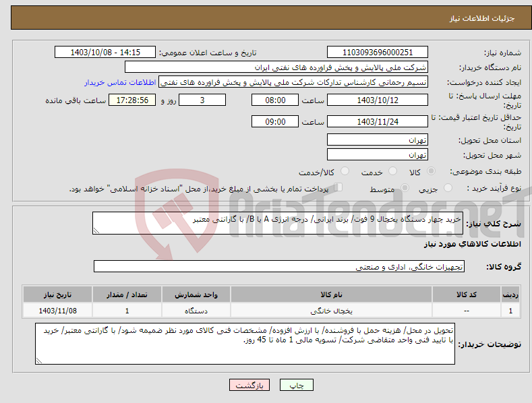Click the ردیف column header
532x403 pixels.
510,294
